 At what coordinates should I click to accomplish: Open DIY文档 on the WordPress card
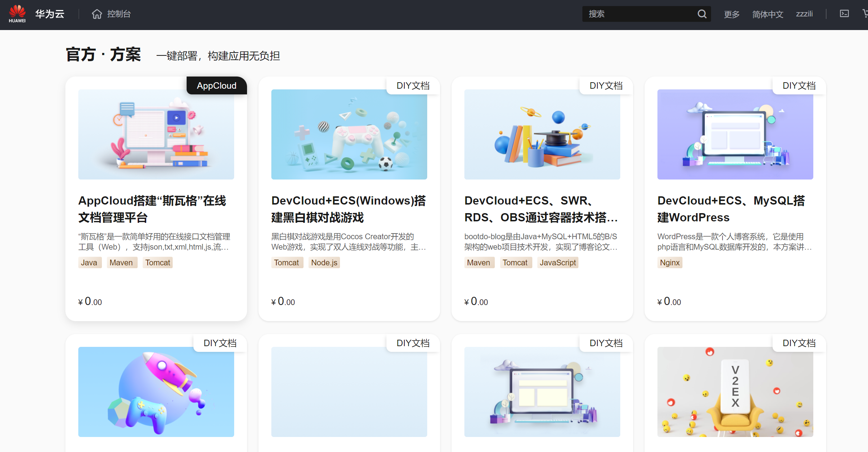[x=799, y=86]
